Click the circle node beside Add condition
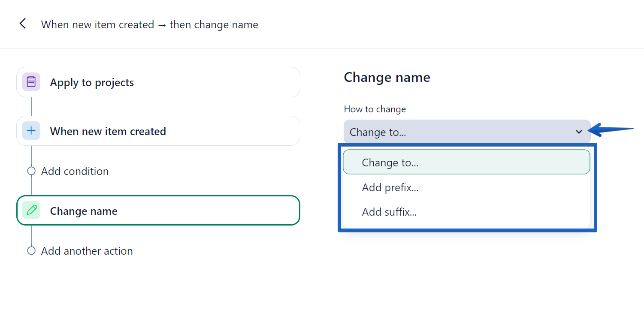The width and height of the screenshot is (644, 319). point(31,171)
